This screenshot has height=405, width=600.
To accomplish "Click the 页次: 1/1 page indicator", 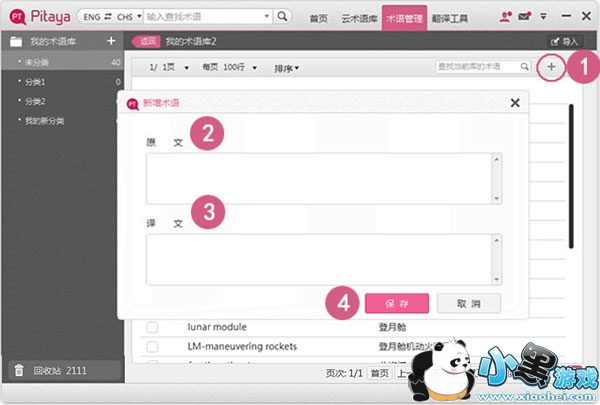I will 344,374.
